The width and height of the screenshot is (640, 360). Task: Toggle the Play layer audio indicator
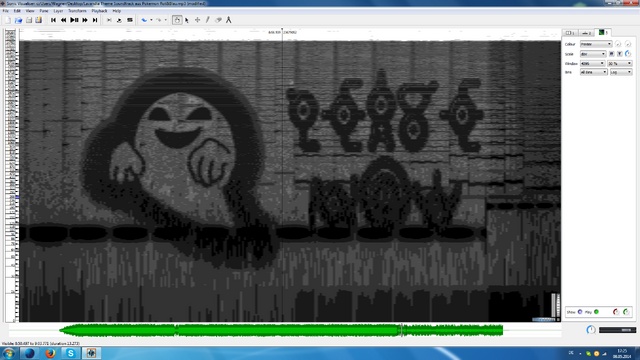[x=596, y=312]
